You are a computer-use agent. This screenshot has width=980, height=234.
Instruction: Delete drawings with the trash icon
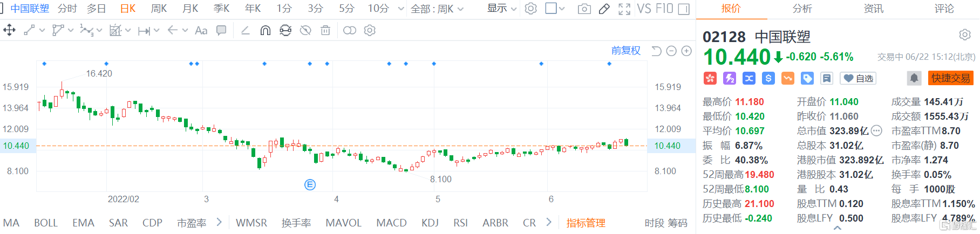(325, 31)
